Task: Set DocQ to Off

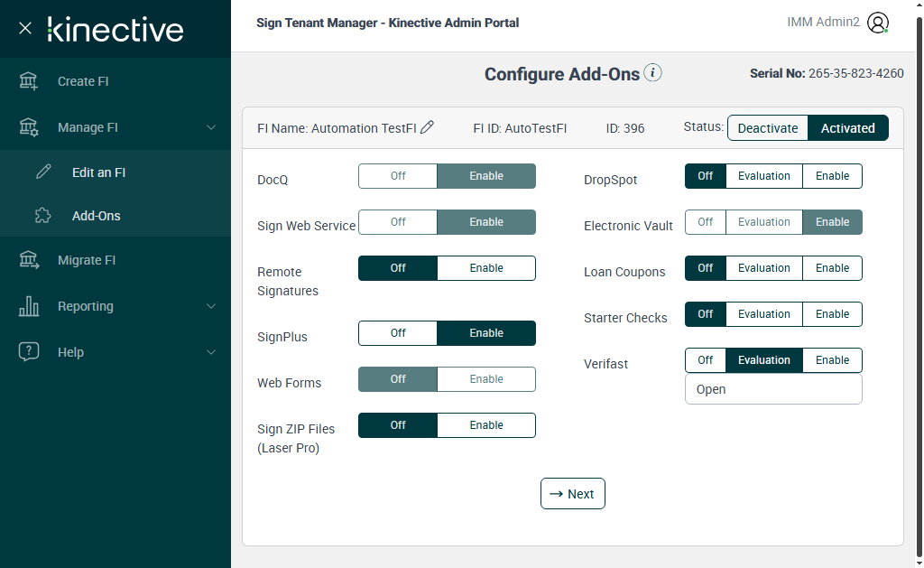Action: click(x=398, y=176)
